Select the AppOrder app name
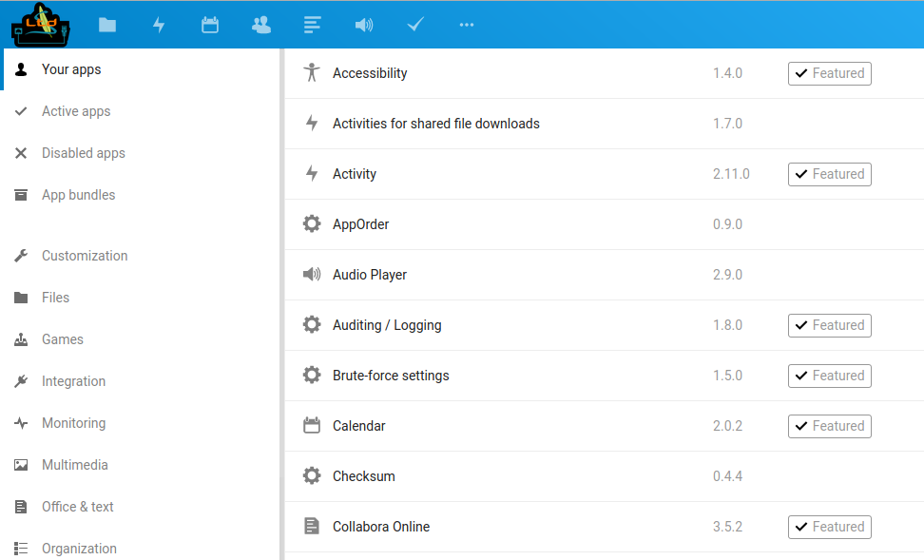The image size is (924, 560). [360, 224]
